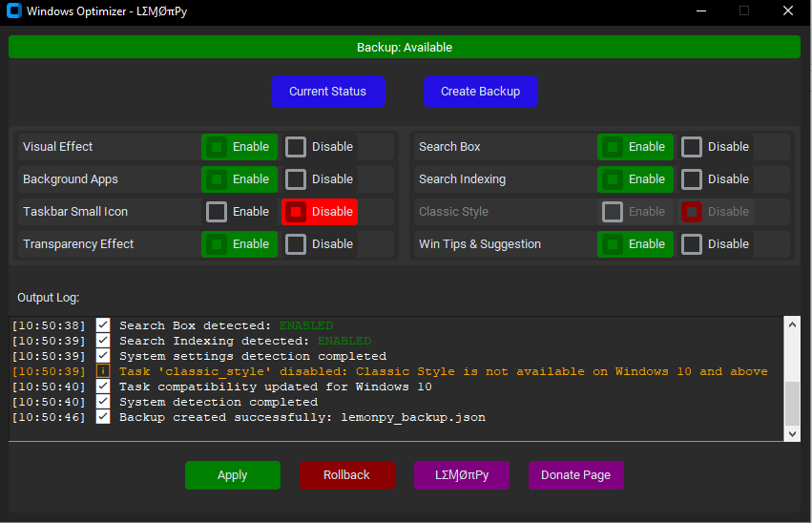The height and width of the screenshot is (523, 812).
Task: Click the info icon on classic_style log line
Action: point(103,371)
